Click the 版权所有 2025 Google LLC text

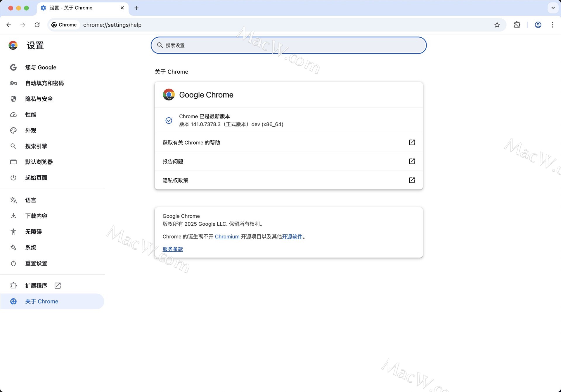(213, 224)
